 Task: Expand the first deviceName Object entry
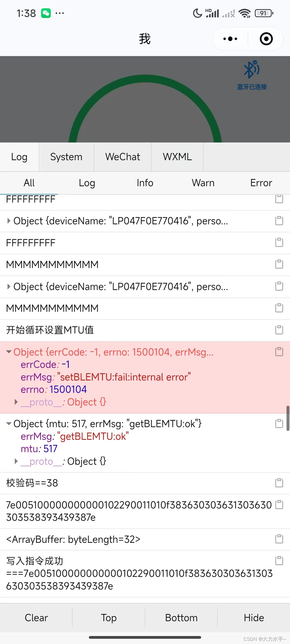tap(9, 221)
